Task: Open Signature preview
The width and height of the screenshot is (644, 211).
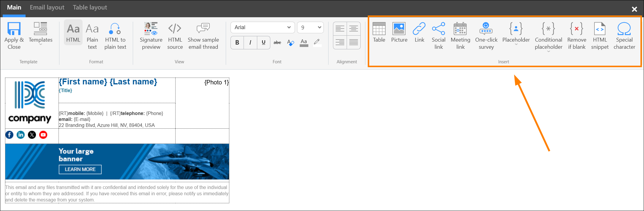Action: point(151,36)
